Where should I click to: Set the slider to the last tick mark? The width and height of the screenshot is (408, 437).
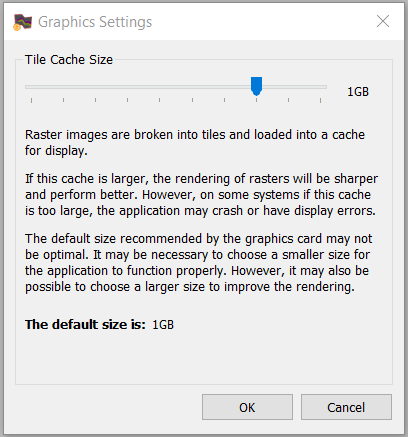coord(320,100)
